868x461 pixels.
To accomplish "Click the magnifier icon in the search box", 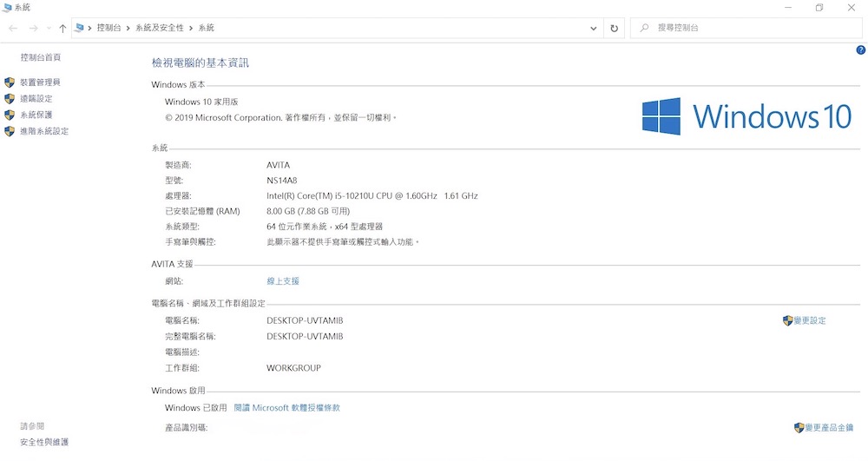I will [x=644, y=28].
